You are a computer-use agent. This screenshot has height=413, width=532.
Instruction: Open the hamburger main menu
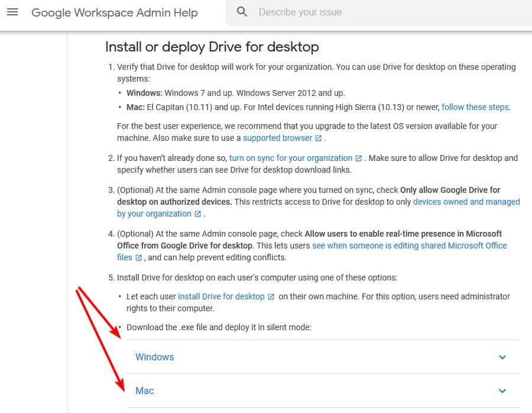click(x=12, y=12)
